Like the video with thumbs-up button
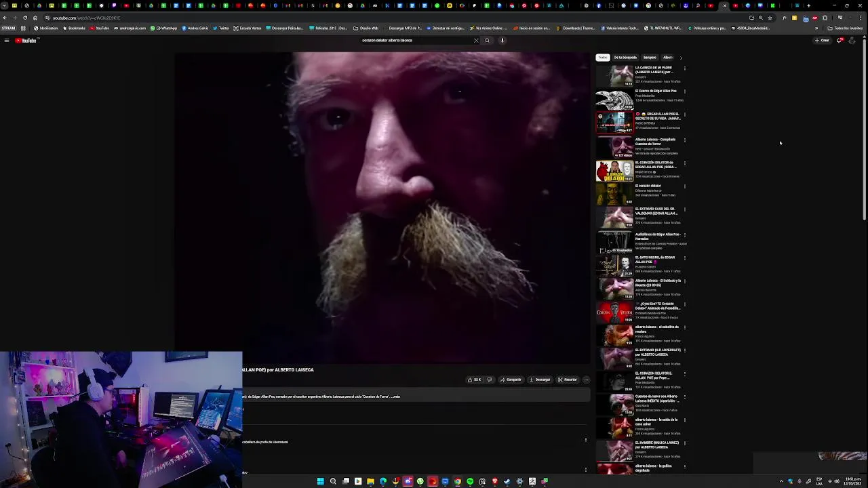Screen dimensions: 868x488 click(x=474, y=380)
